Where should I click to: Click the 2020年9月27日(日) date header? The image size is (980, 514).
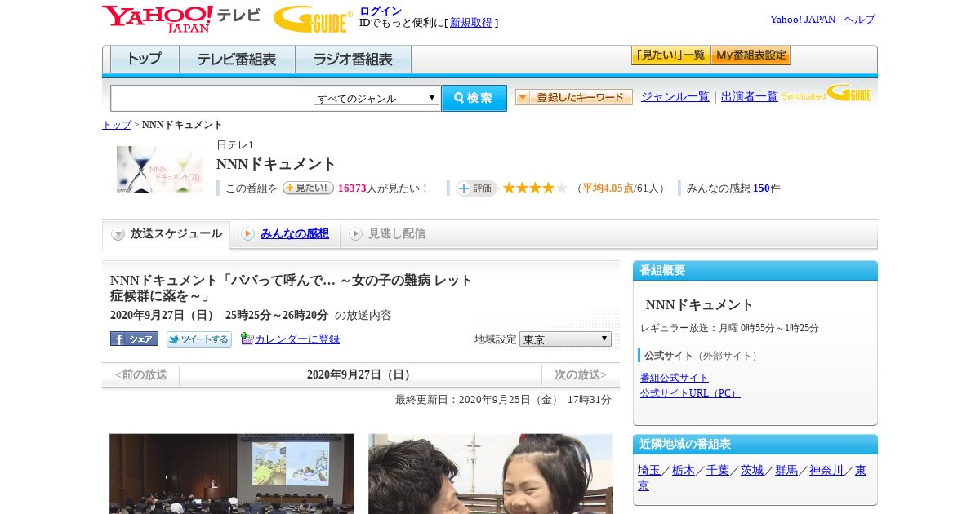[x=361, y=375]
